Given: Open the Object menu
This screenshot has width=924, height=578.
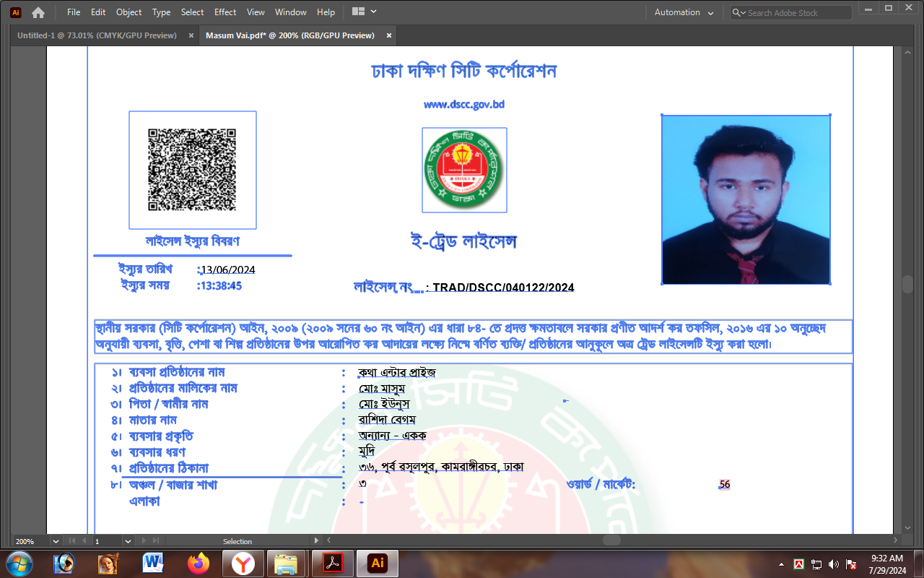Looking at the screenshot, I should coord(129,12).
